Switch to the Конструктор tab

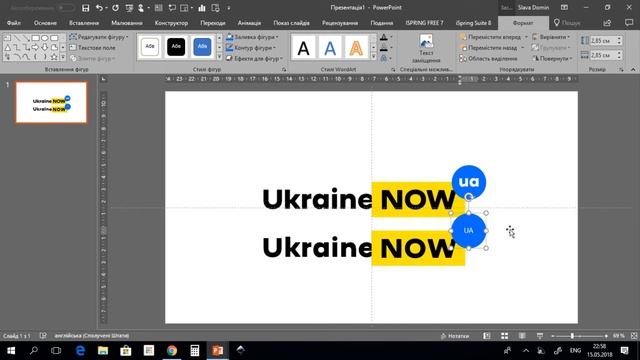171,23
